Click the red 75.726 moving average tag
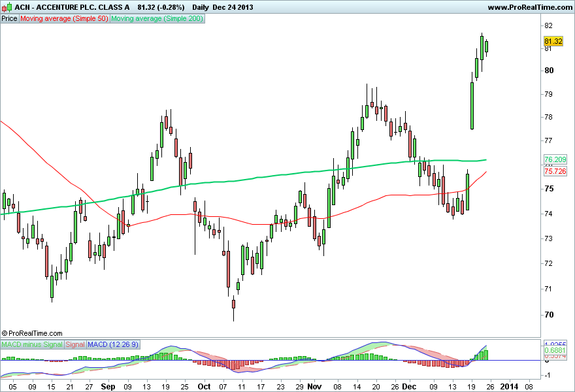Viewport: 575px width, 392px height. [x=555, y=171]
